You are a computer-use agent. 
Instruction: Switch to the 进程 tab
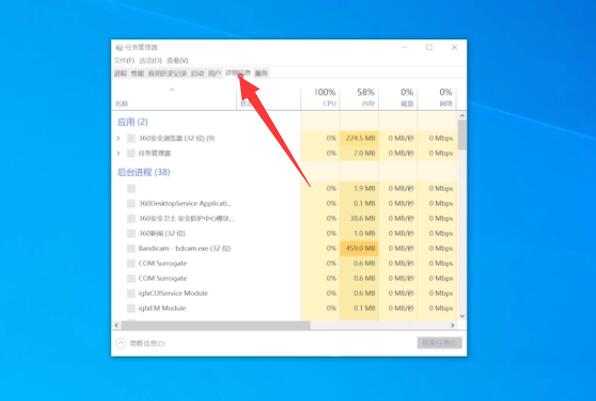[x=120, y=73]
